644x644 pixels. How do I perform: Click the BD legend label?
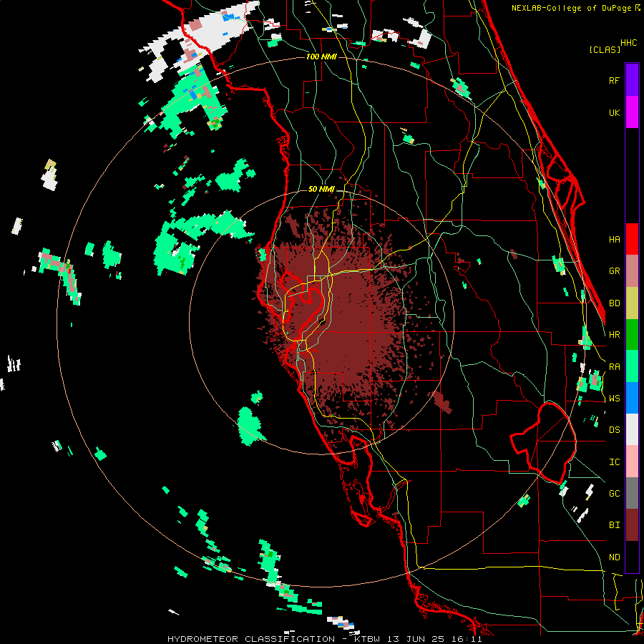tap(614, 303)
